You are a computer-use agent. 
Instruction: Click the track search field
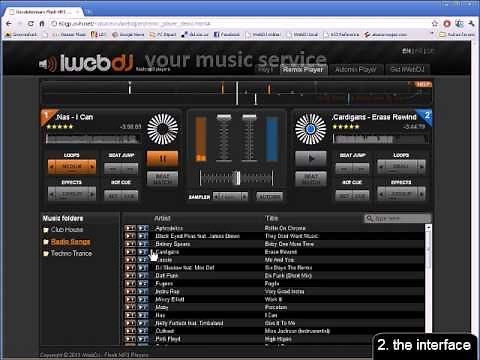pyautogui.click(x=398, y=218)
